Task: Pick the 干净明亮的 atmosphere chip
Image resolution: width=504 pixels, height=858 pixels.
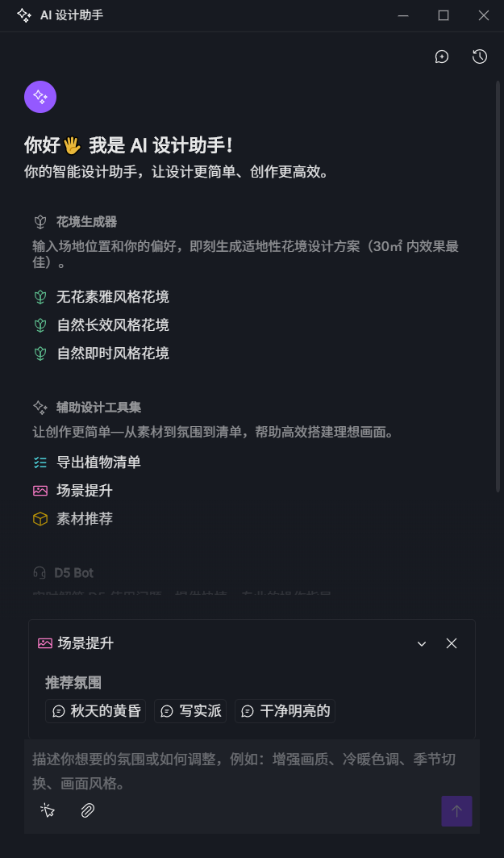Action: coord(285,711)
